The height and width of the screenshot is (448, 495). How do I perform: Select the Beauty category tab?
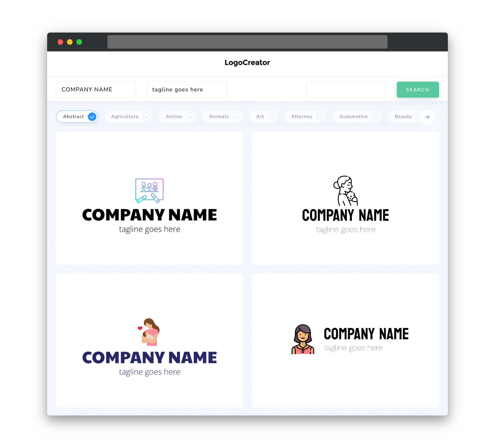(x=403, y=116)
